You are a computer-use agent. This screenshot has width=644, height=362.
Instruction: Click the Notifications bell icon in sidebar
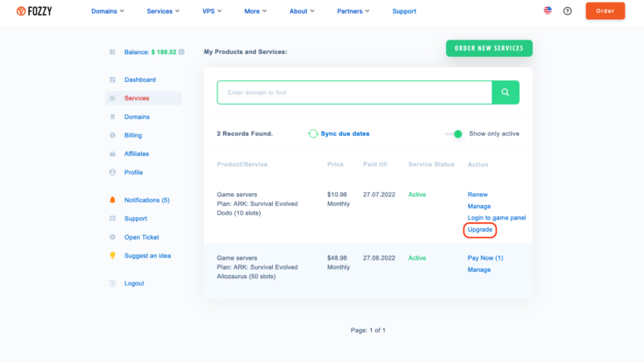pyautogui.click(x=113, y=200)
